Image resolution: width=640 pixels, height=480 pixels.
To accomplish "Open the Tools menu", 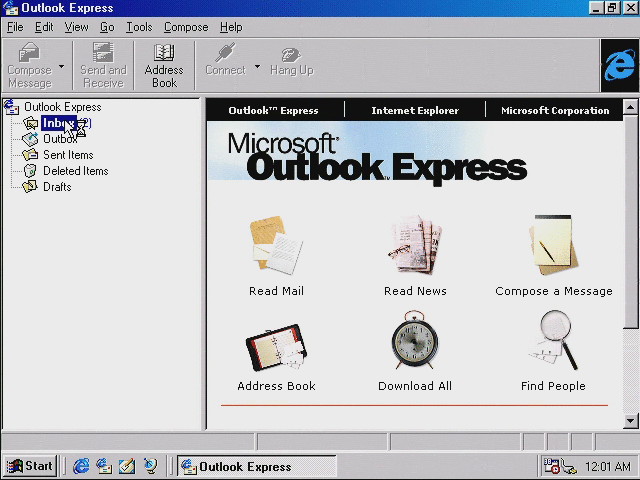I will coord(139,27).
